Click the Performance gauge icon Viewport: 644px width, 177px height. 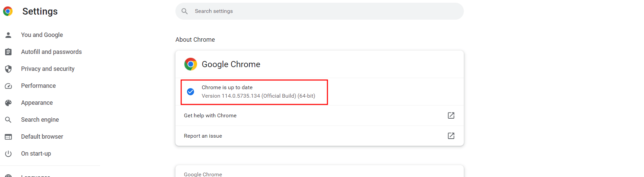pyautogui.click(x=8, y=86)
